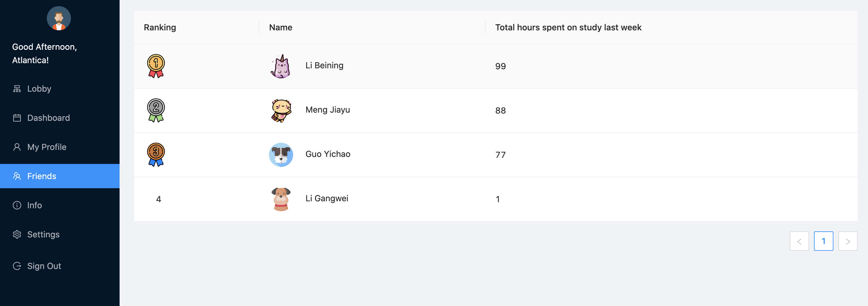Go to next page arrow

tap(848, 241)
